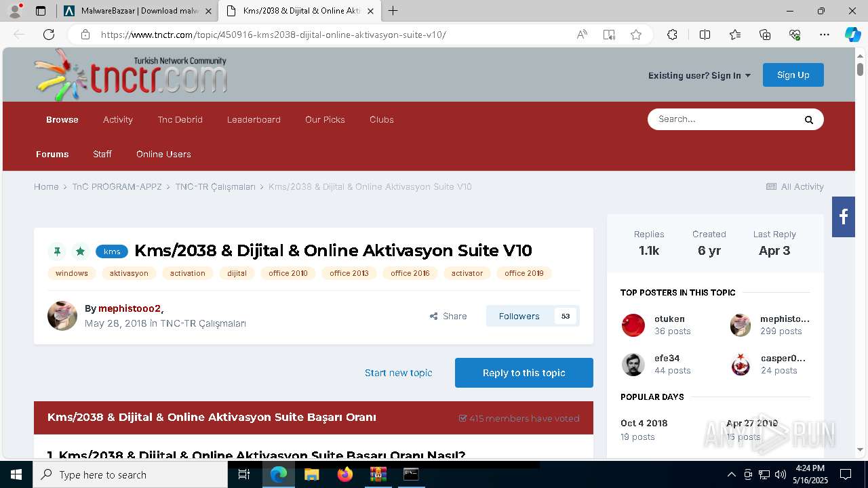This screenshot has width=868, height=488.
Task: Click the Share link
Action: click(448, 316)
